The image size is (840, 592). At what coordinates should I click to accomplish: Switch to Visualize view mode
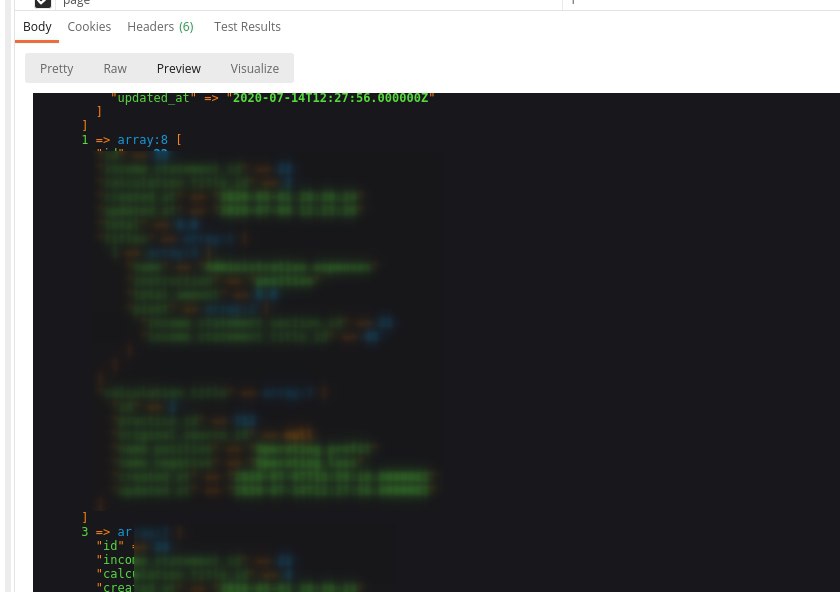pyautogui.click(x=254, y=69)
